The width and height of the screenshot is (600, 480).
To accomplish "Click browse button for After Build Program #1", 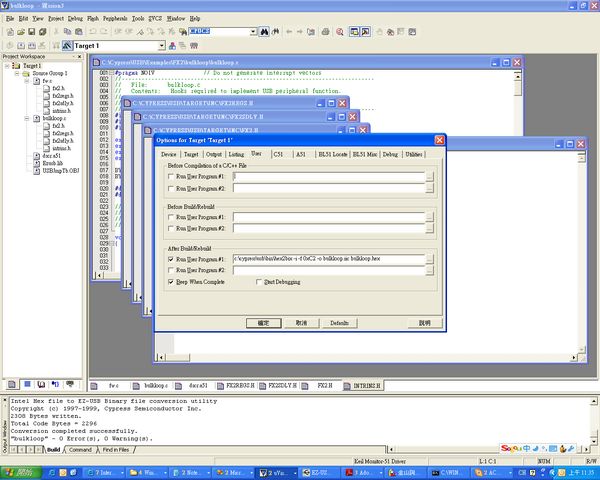I will point(429,260).
